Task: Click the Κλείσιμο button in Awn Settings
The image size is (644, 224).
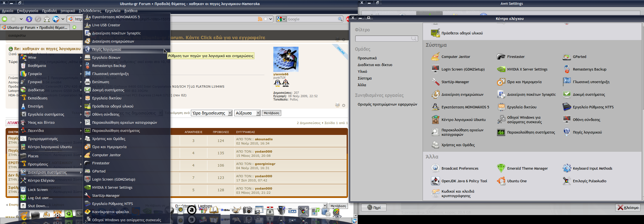Action: pyautogui.click(x=628, y=207)
